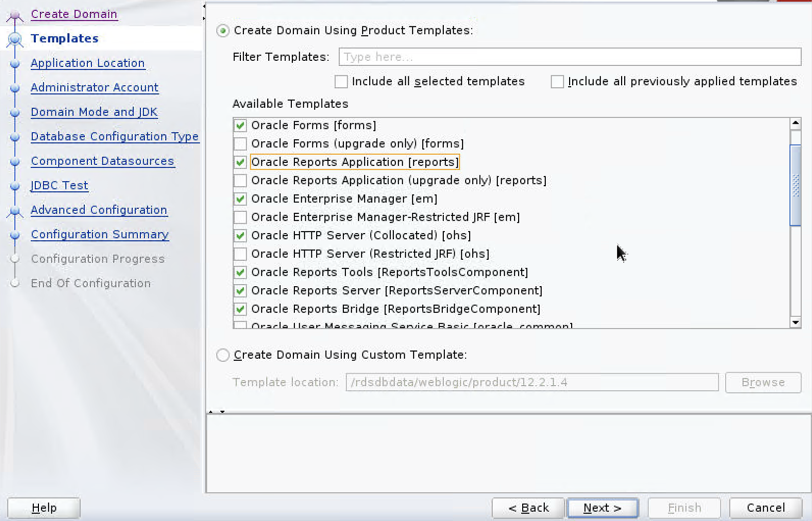The image size is (812, 521).
Task: Click the Advanced Configuration step node icon
Action: click(x=15, y=211)
